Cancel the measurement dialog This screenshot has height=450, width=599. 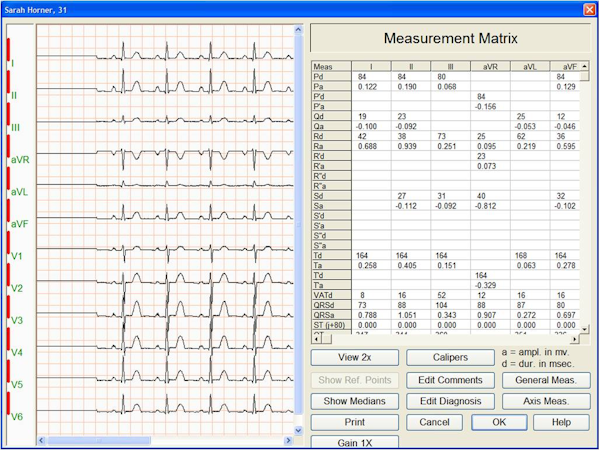(x=434, y=422)
